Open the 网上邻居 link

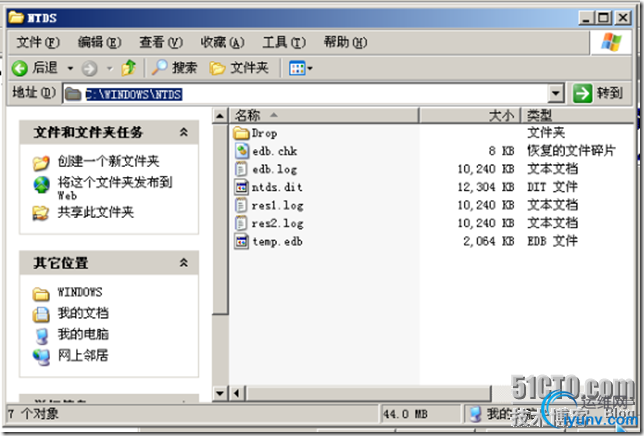tap(83, 356)
